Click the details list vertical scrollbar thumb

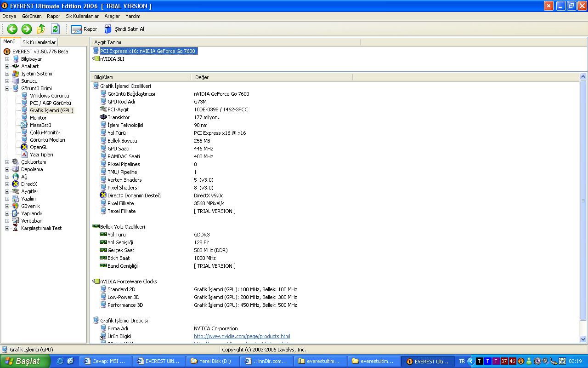[583, 201]
